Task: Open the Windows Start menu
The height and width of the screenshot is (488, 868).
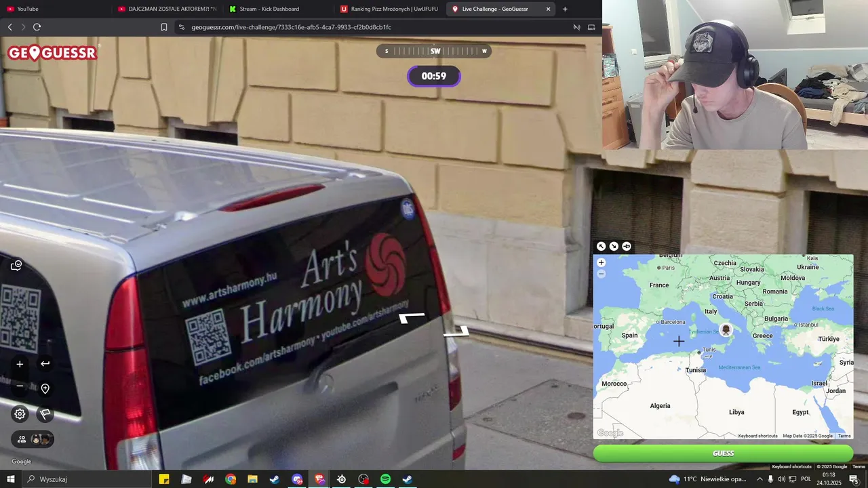Action: tap(11, 479)
